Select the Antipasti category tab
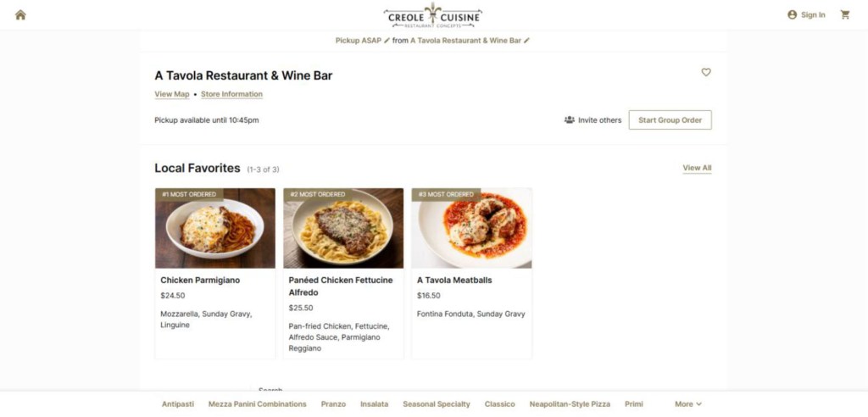The image size is (868, 417). point(178,404)
